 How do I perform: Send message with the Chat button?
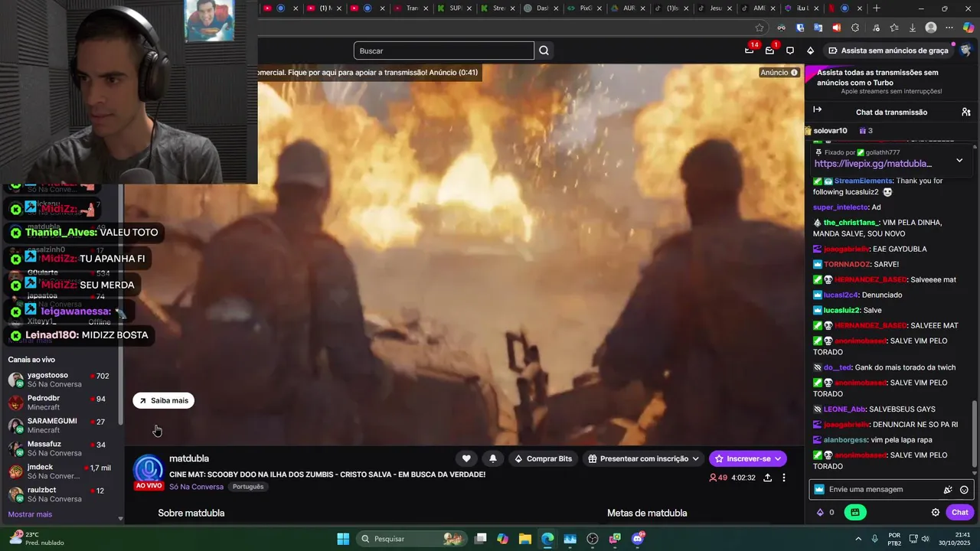[960, 512]
